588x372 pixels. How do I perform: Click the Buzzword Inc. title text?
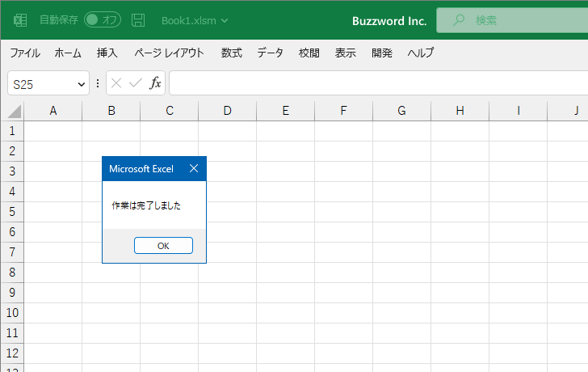pyautogui.click(x=389, y=21)
